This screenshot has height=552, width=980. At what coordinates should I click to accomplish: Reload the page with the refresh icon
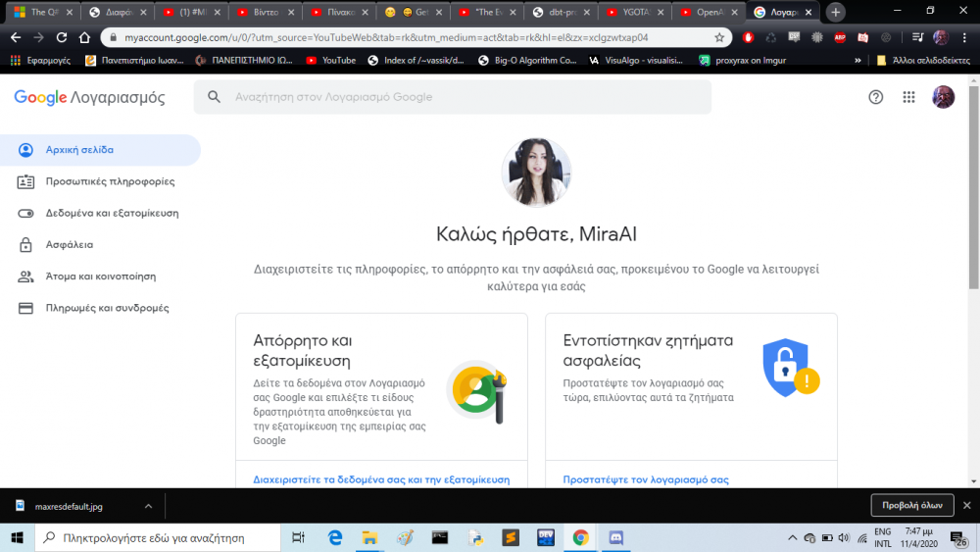tap(62, 37)
